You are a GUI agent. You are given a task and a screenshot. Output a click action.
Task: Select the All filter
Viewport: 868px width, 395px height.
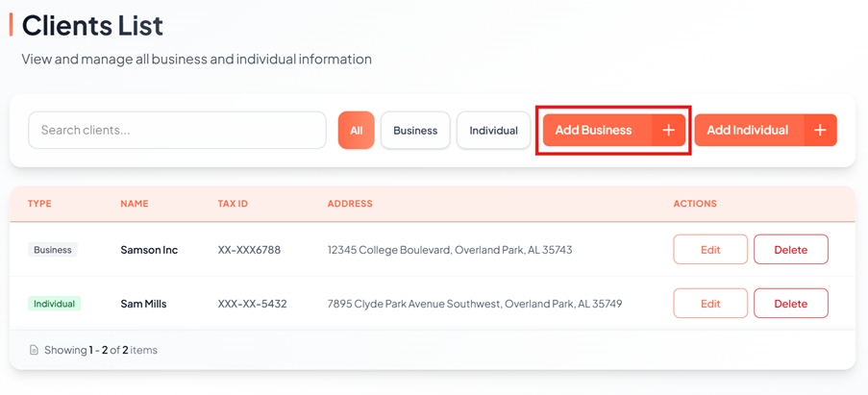pos(356,131)
